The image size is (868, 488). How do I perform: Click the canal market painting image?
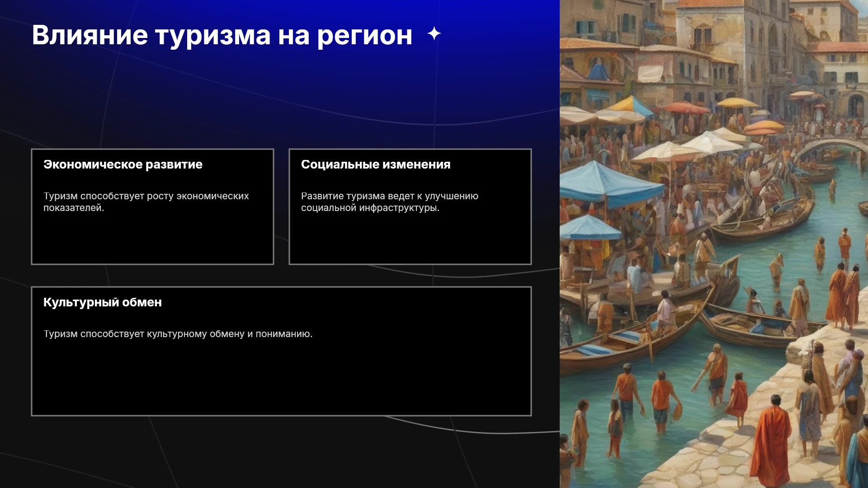pos(714,244)
